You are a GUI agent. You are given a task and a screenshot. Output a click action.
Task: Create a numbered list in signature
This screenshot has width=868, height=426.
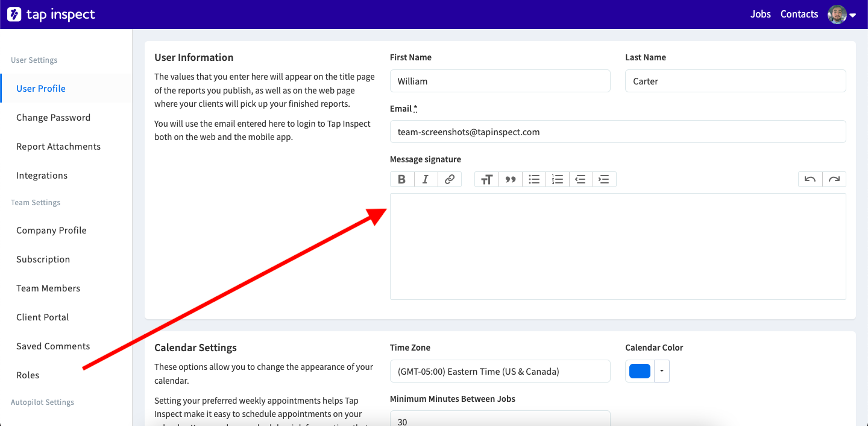pos(558,179)
